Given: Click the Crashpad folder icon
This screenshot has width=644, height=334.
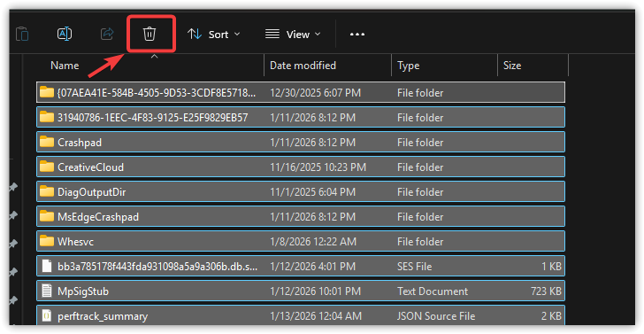Looking at the screenshot, I should point(47,142).
